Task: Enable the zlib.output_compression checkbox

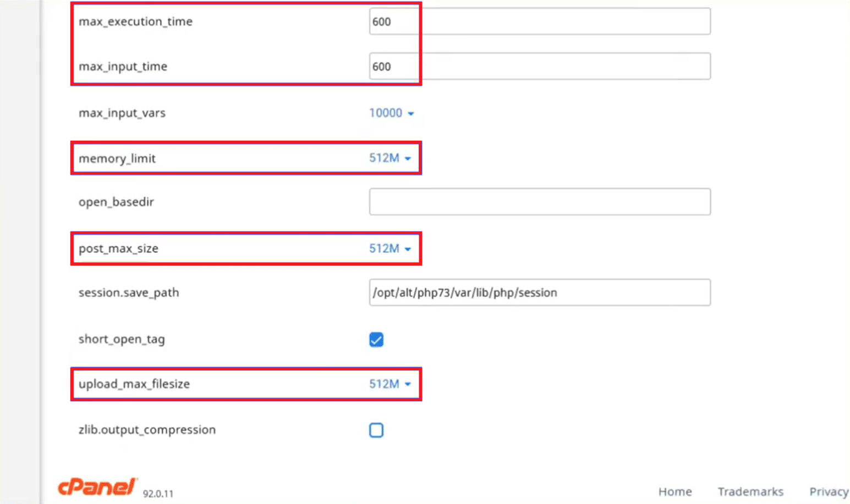Action: click(x=376, y=430)
